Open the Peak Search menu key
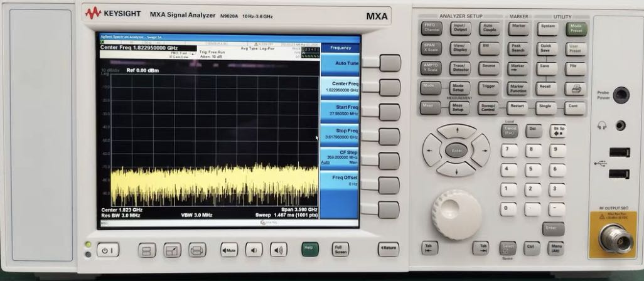The height and width of the screenshot is (281, 644). click(518, 48)
